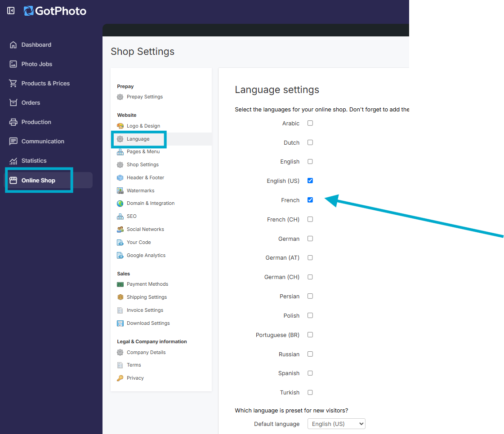Click the Your Code page icon
Image resolution: width=504 pixels, height=434 pixels.
120,242
